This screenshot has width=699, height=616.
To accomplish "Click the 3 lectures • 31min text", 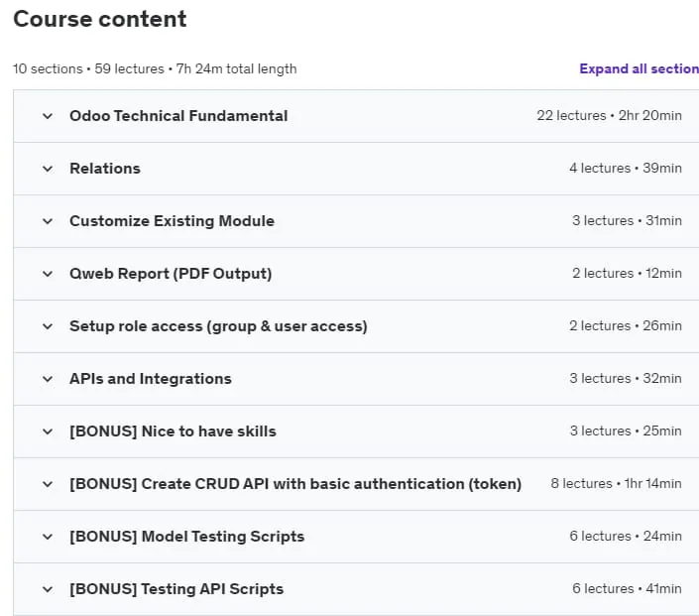I will pos(627,221).
